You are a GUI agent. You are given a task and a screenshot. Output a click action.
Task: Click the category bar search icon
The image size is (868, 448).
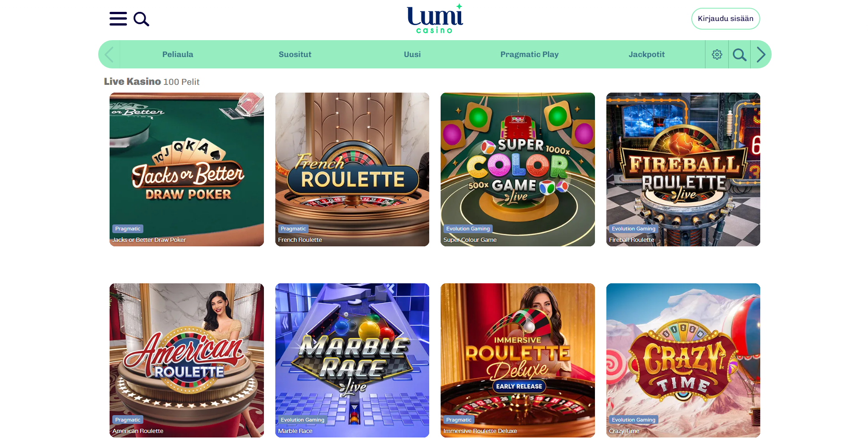[x=739, y=55]
